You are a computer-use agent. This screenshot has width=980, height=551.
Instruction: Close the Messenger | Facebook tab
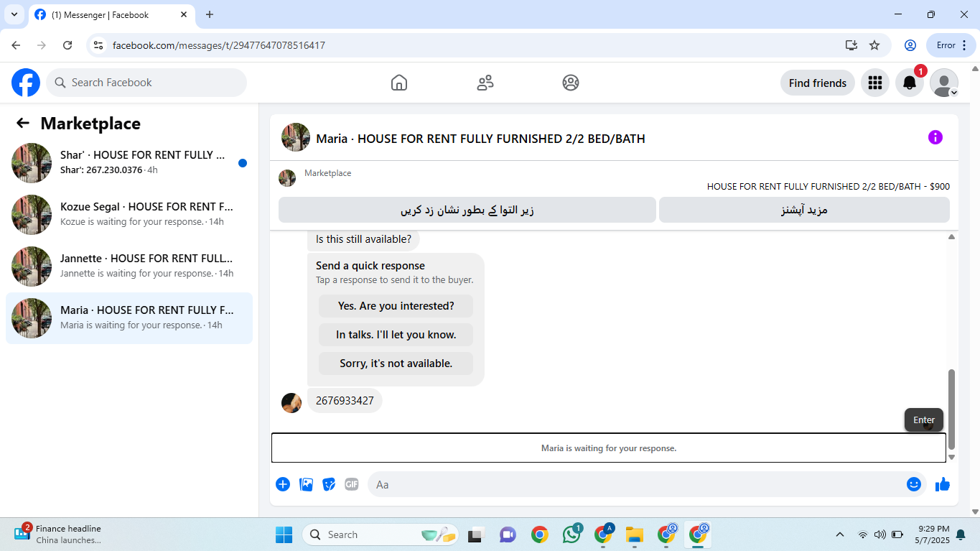click(184, 14)
